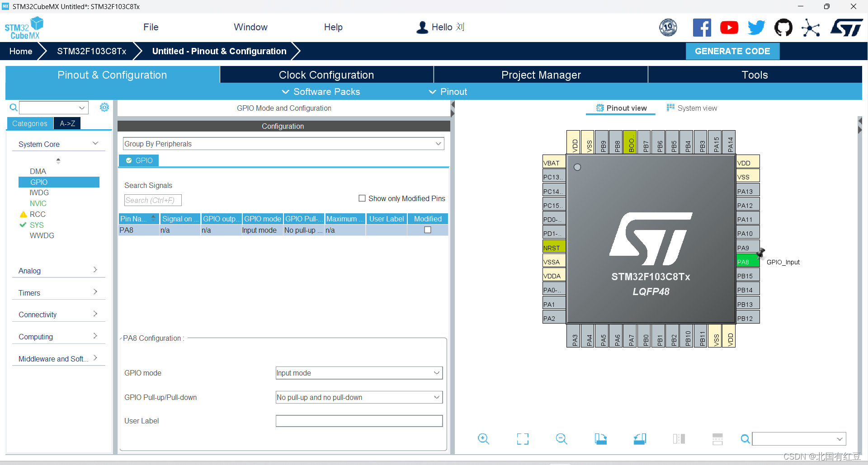
Task: Select SYS in System Core list
Action: click(37, 225)
